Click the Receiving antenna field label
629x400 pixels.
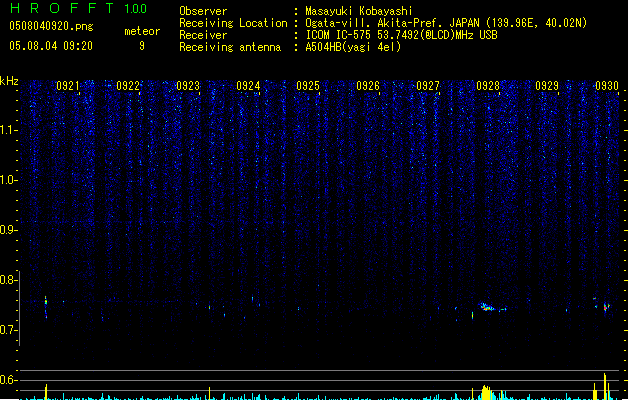[230, 47]
